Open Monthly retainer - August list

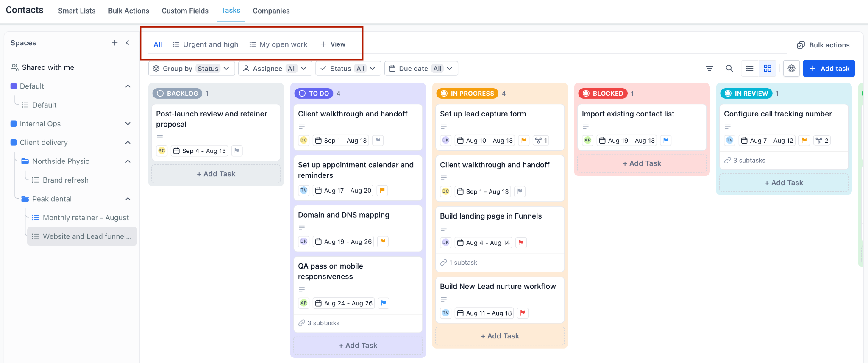click(86, 218)
